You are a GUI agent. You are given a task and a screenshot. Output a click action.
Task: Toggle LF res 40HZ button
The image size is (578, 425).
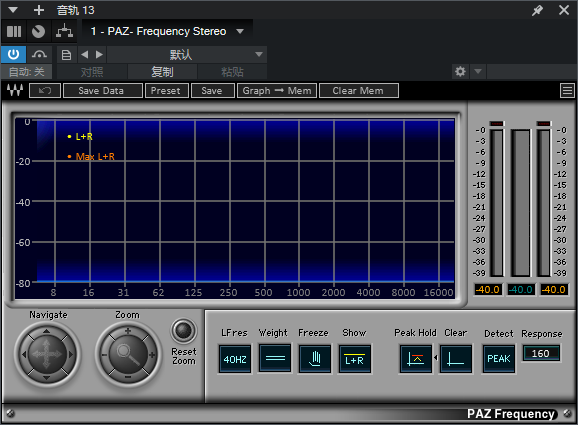pos(235,359)
